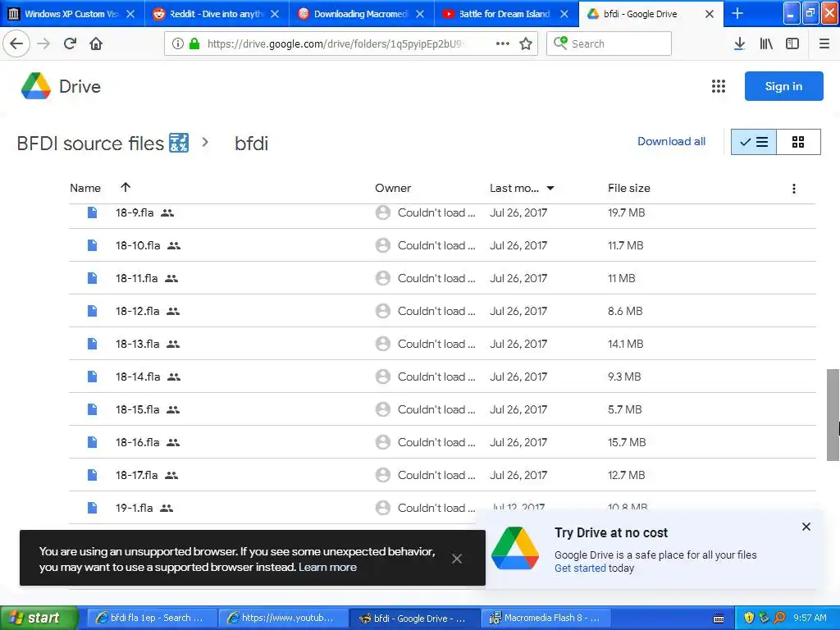This screenshot has height=630, width=840.
Task: Switch to the youtube taskbar window
Action: pos(282,618)
